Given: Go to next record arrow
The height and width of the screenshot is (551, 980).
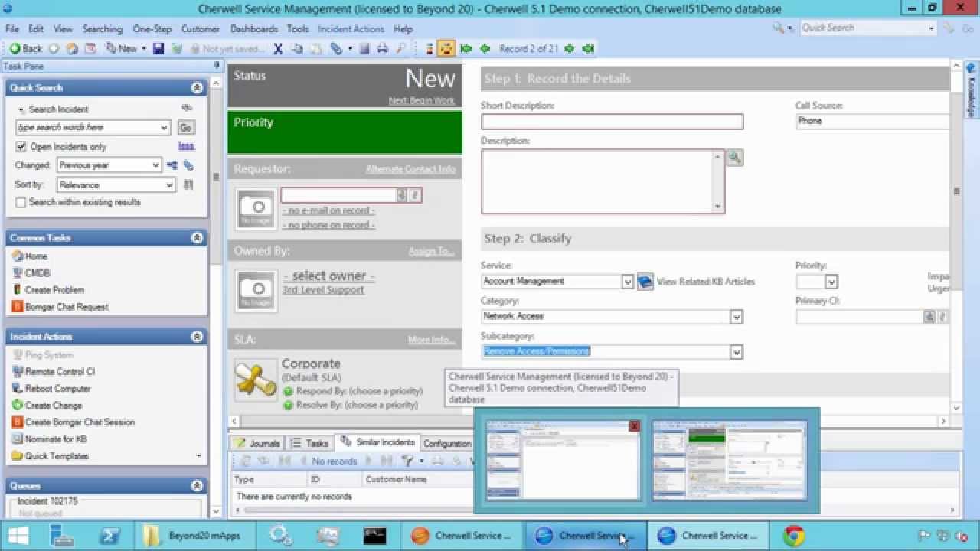Looking at the screenshot, I should [x=569, y=48].
